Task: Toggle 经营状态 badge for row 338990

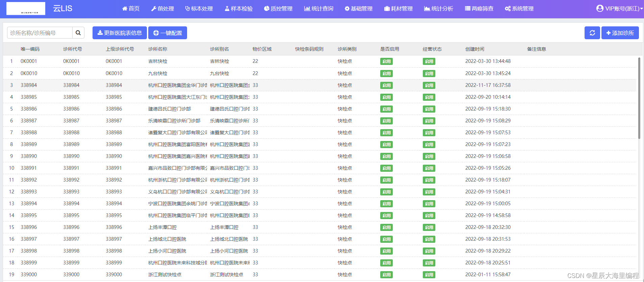Action: point(429,156)
